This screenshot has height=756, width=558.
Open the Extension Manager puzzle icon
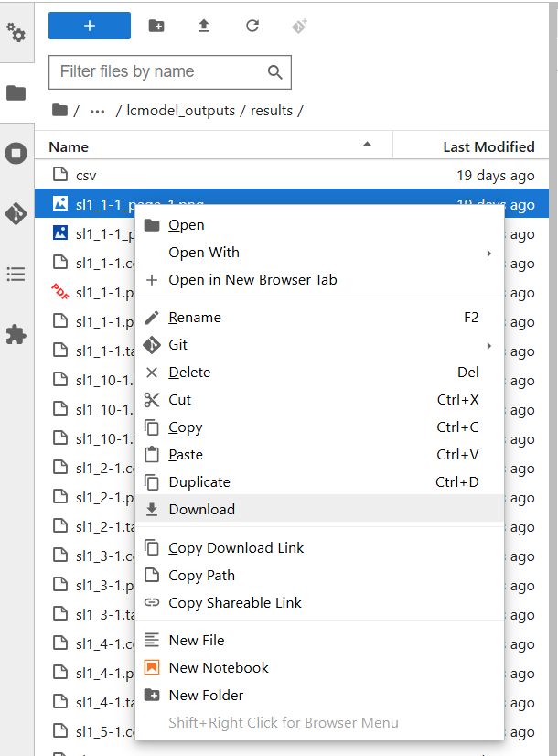pyautogui.click(x=16, y=334)
